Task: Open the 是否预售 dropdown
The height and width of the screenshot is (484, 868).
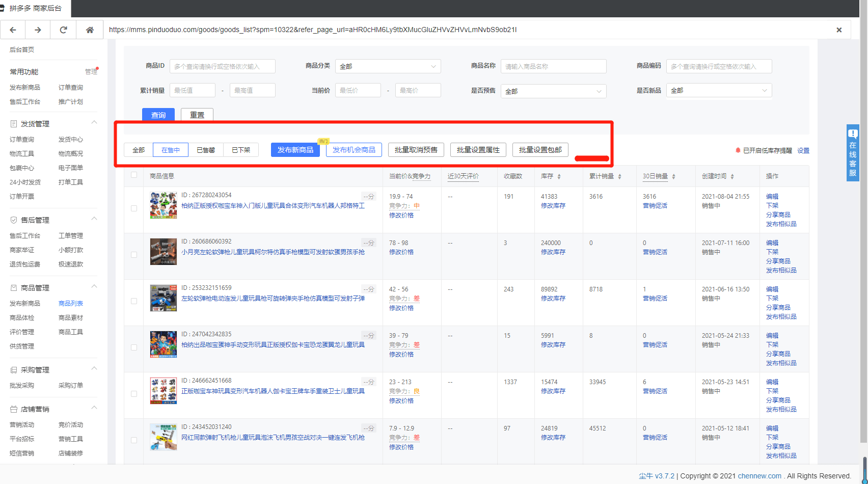Action: tap(553, 91)
